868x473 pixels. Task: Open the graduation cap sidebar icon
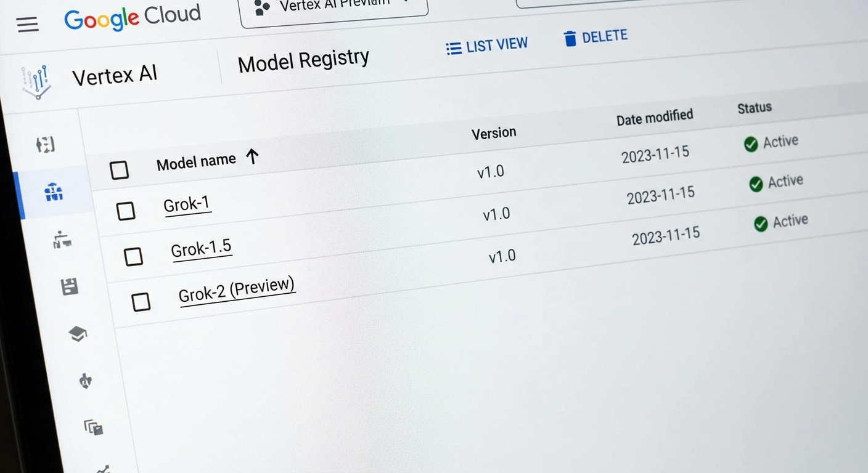(x=77, y=334)
